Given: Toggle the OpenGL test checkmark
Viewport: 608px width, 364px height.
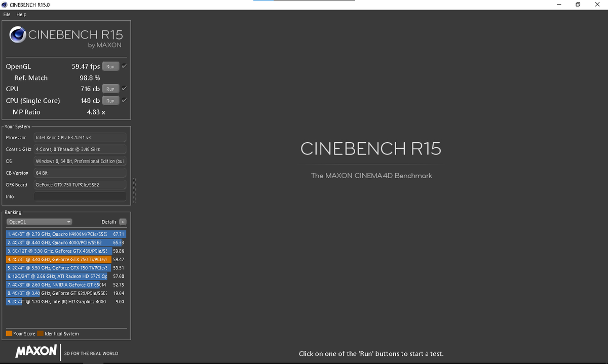Looking at the screenshot, I should (125, 66).
